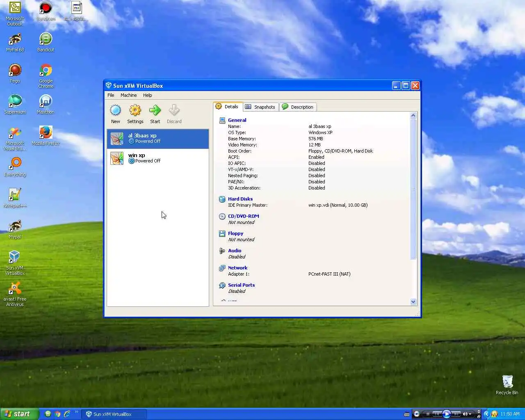Click the Sun xVM VirtualBox desktop icon

point(15,263)
